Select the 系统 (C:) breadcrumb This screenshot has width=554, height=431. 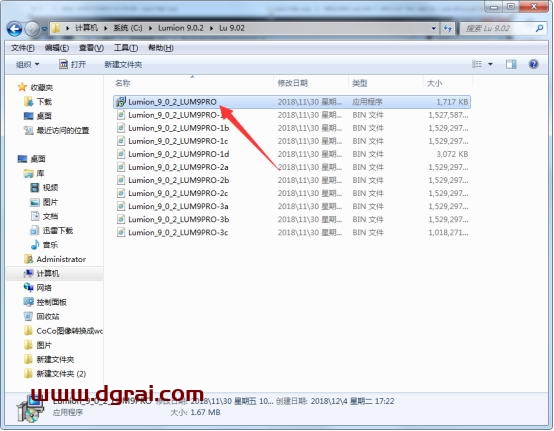pyautogui.click(x=128, y=28)
